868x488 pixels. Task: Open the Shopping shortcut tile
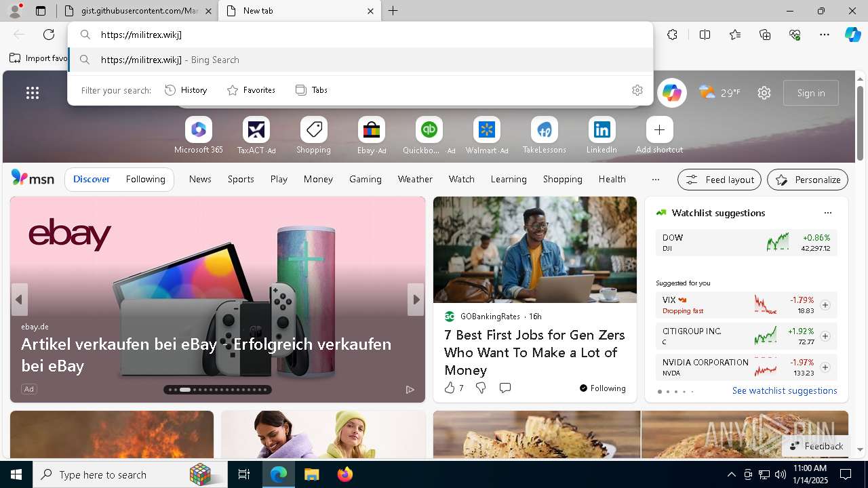pyautogui.click(x=313, y=136)
